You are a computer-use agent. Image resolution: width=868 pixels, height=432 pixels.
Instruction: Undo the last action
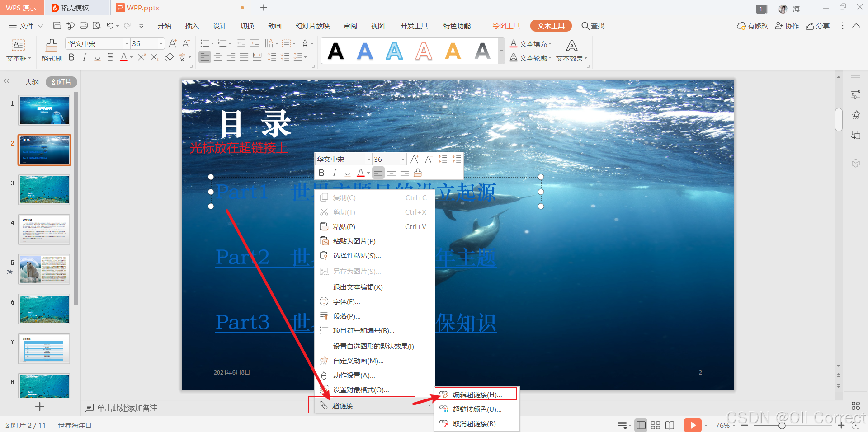[110, 26]
